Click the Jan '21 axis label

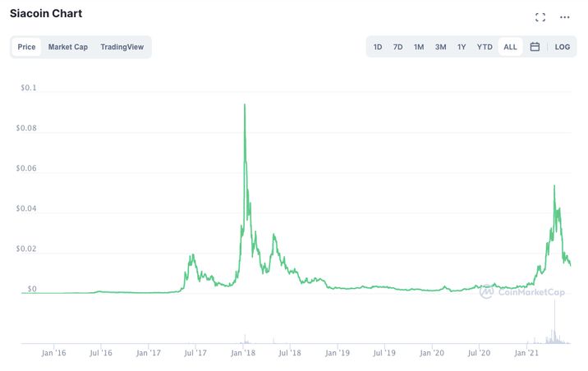coord(526,353)
